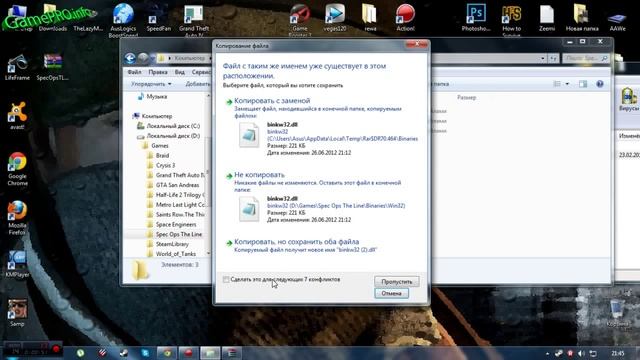Select the GTA San Andreas folder
The width and height of the screenshot is (640, 360).
177,185
